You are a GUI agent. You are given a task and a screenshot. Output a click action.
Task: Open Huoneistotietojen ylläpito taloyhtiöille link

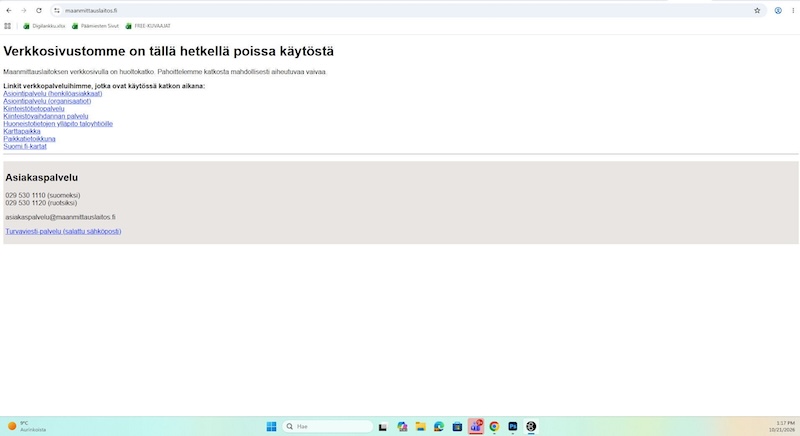pos(58,123)
